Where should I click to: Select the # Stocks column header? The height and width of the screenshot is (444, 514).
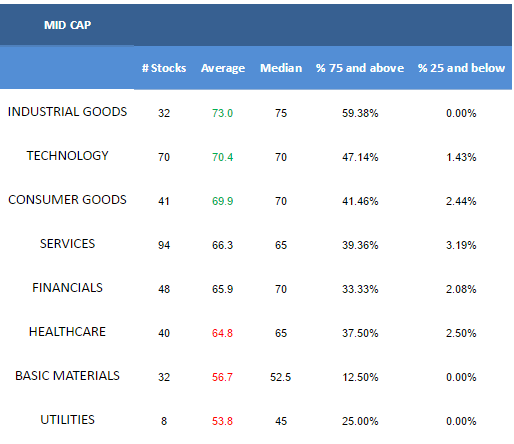tap(164, 68)
